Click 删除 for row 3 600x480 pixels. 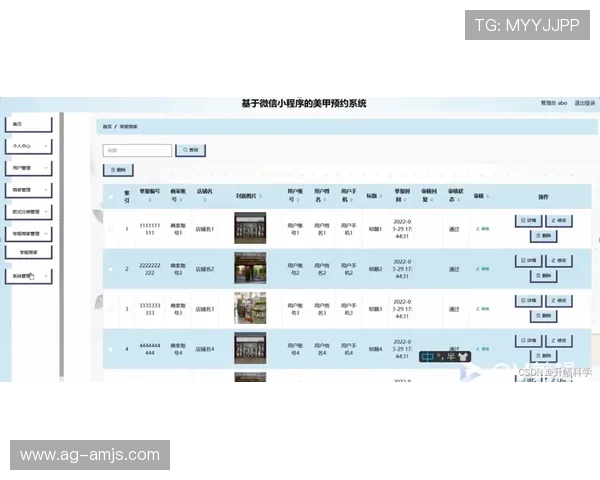click(x=543, y=316)
